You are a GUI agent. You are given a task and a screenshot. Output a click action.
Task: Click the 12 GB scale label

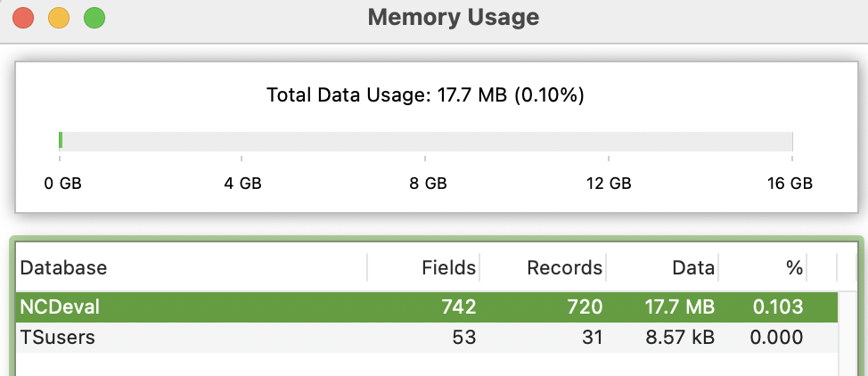610,184
